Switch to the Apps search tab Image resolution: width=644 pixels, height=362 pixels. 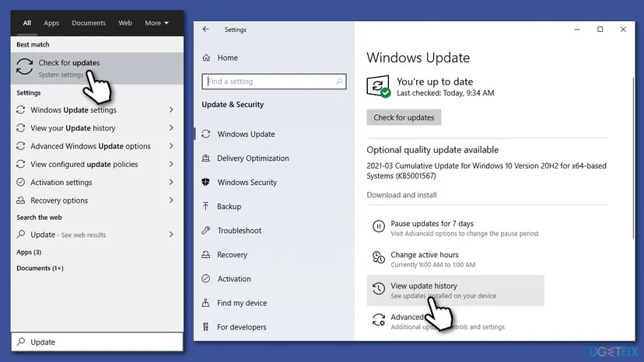pyautogui.click(x=51, y=23)
